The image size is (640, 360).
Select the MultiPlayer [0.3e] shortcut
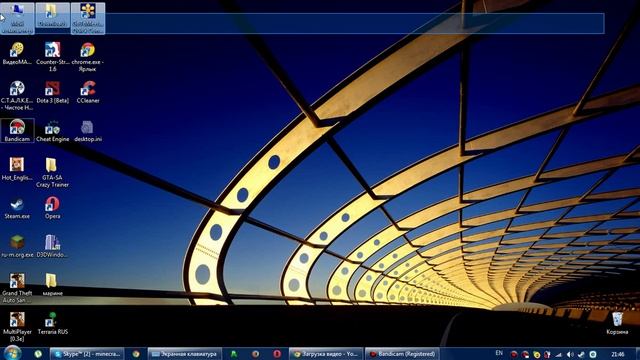[x=17, y=327]
